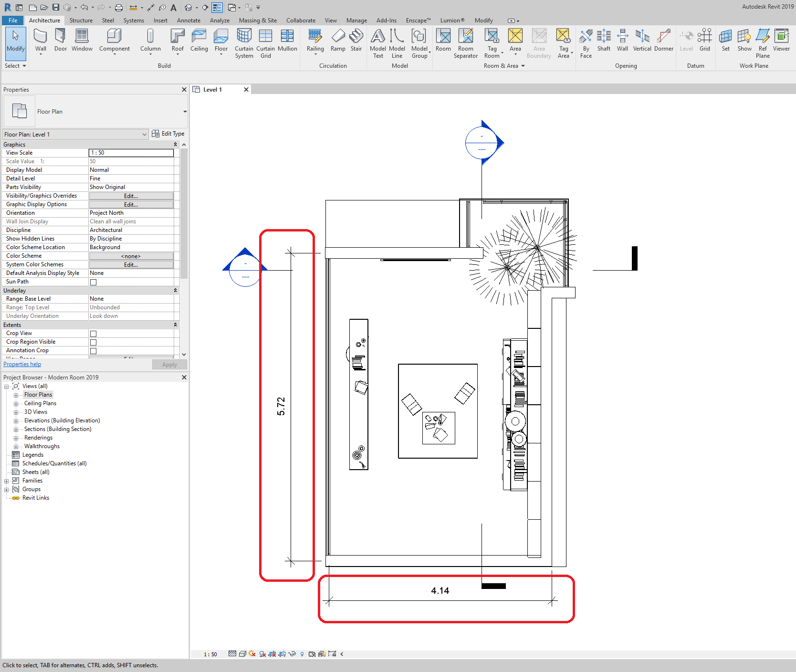Click the Shaft opening tool
The image size is (796, 672).
tap(604, 41)
